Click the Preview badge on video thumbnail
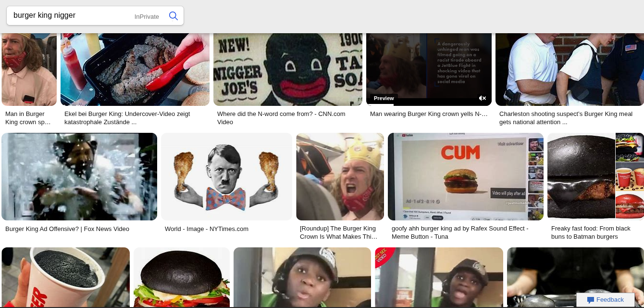Screen dimensions: 644x308 pos(384,98)
